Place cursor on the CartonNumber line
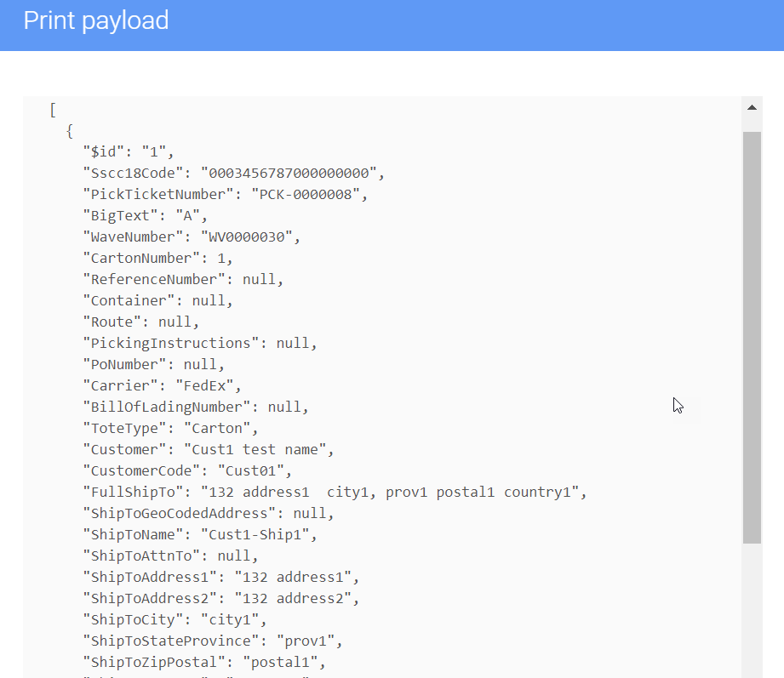Viewport: 784px width, 678px height. [158, 258]
